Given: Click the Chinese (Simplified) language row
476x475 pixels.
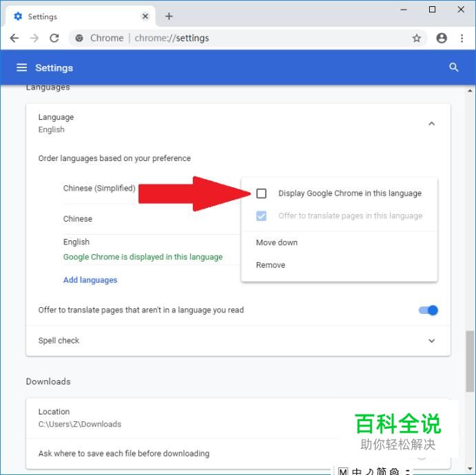Looking at the screenshot, I should pos(99,188).
